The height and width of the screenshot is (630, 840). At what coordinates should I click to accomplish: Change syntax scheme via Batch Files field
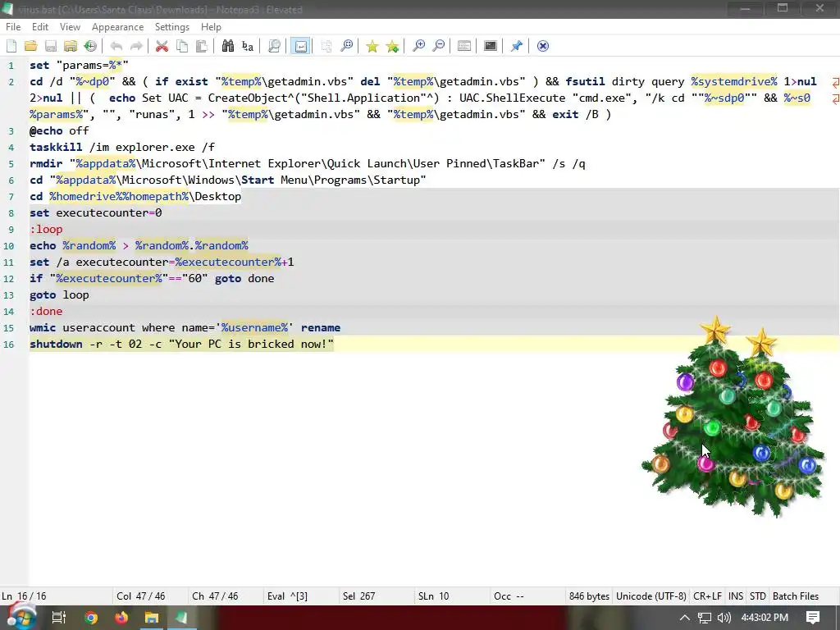click(x=796, y=596)
